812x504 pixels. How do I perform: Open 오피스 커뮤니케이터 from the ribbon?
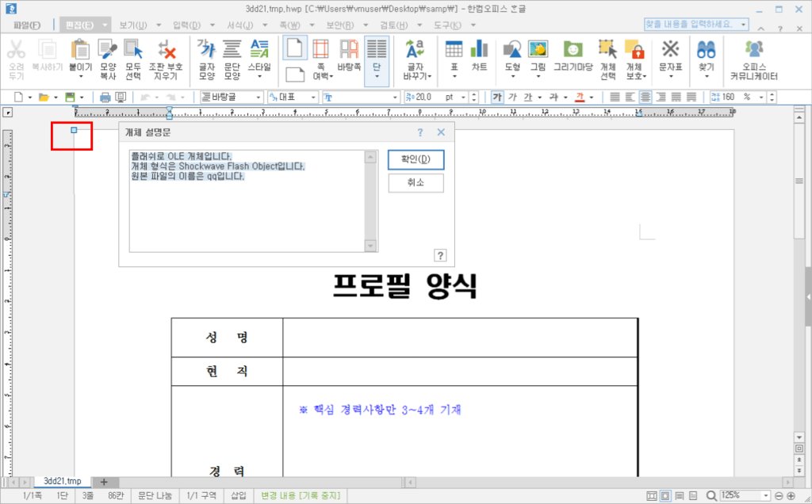pos(753,59)
